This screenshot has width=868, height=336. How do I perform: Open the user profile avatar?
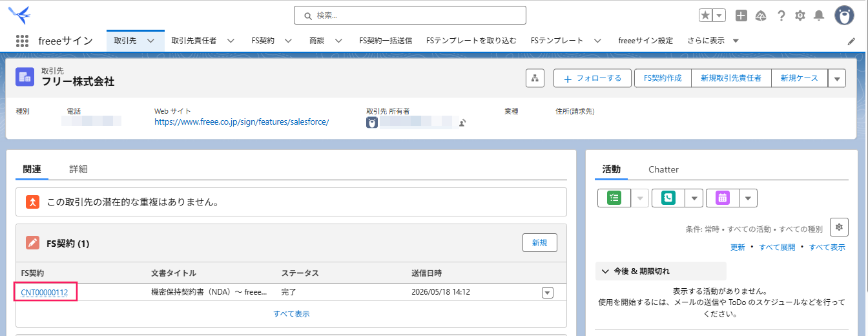pos(844,16)
